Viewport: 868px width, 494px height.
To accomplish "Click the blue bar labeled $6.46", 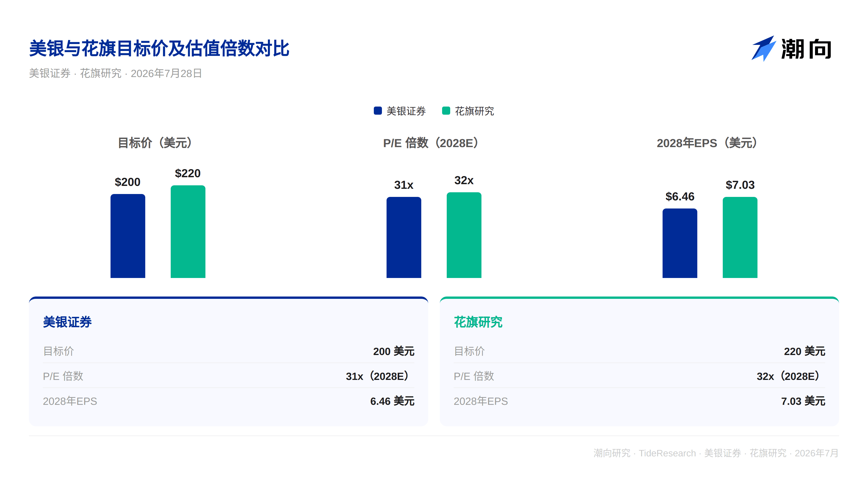I will 680,243.
